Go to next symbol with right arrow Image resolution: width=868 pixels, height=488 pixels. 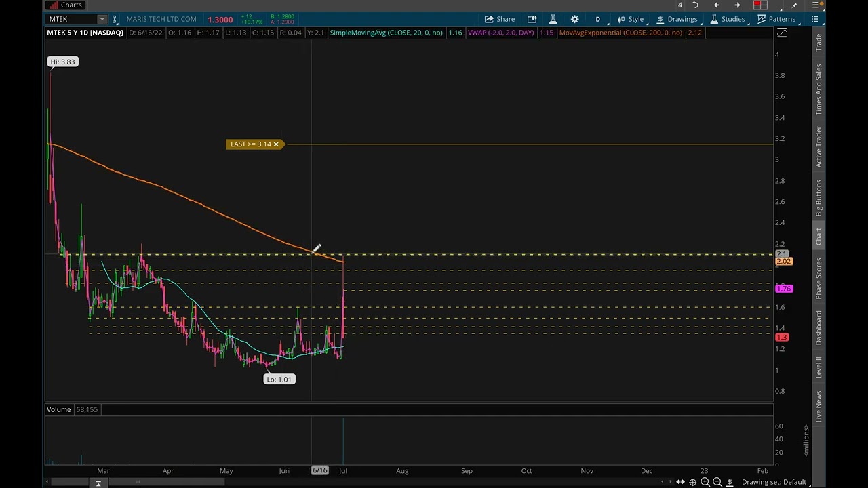(x=738, y=5)
